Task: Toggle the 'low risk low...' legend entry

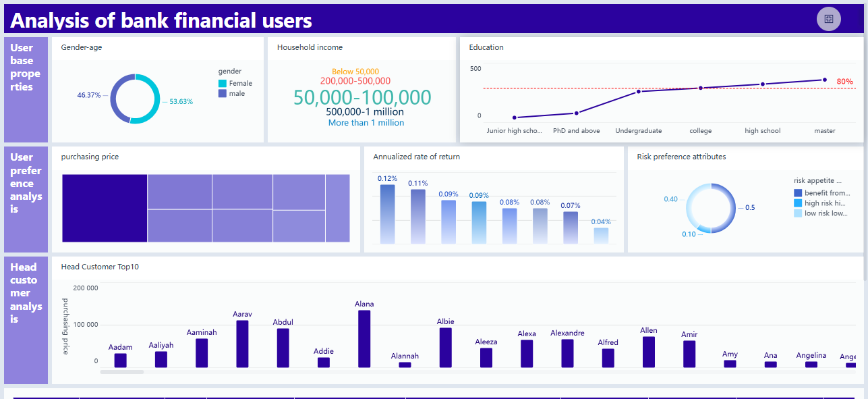Action: pyautogui.click(x=821, y=213)
